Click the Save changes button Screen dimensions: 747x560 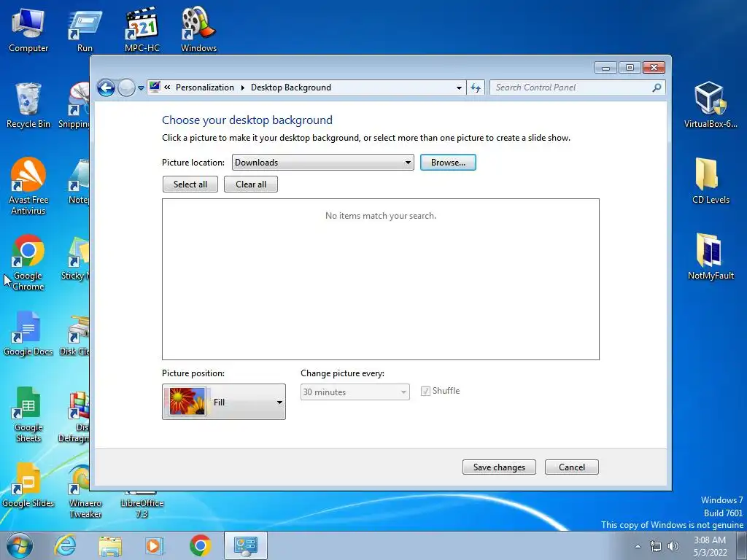pos(499,467)
